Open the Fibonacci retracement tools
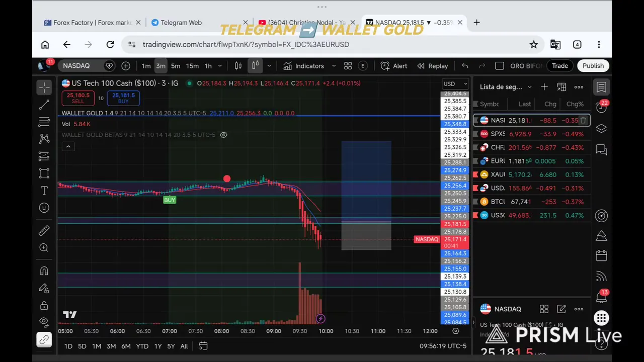This screenshot has height=362, width=644. pyautogui.click(x=44, y=122)
